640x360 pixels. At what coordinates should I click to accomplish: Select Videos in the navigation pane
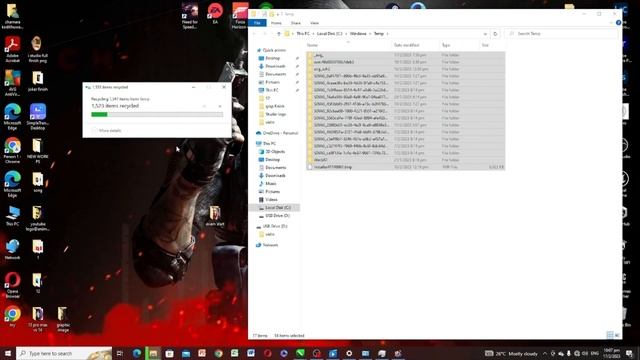pyautogui.click(x=271, y=200)
